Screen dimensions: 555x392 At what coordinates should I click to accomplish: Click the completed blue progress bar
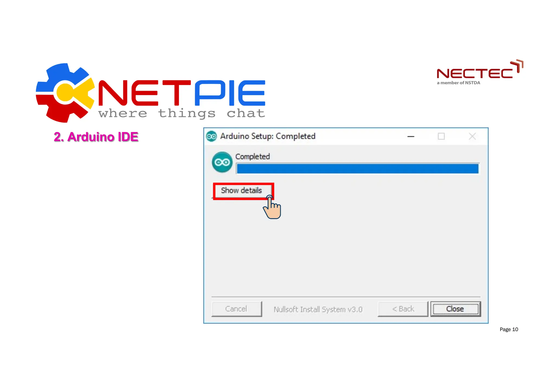(x=357, y=169)
